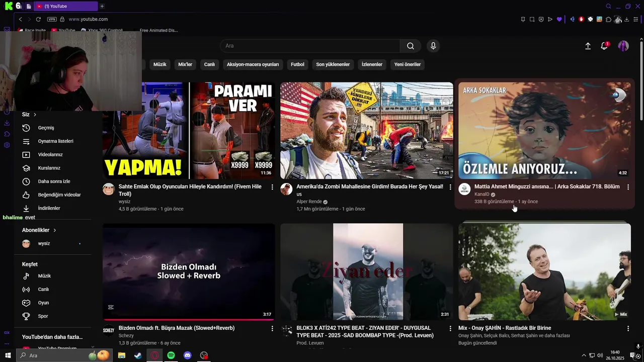Screen dimensions: 644x362
Task: Select the Son yüklenenler chip
Action: click(333, 64)
